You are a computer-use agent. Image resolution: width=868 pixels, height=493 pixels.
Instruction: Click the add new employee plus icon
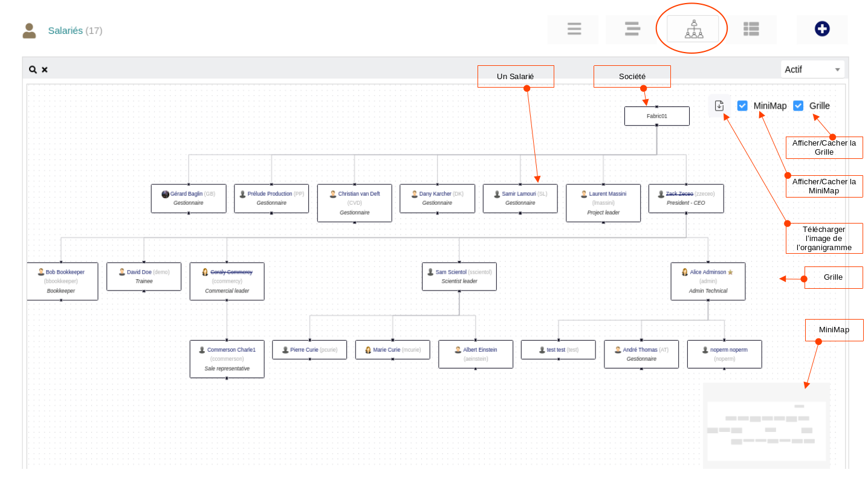pyautogui.click(x=821, y=29)
